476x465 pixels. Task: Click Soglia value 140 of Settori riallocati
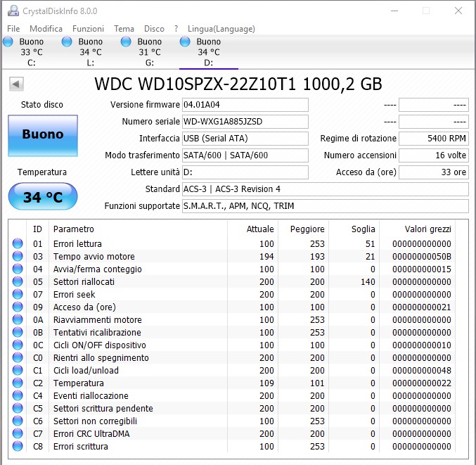tap(368, 282)
